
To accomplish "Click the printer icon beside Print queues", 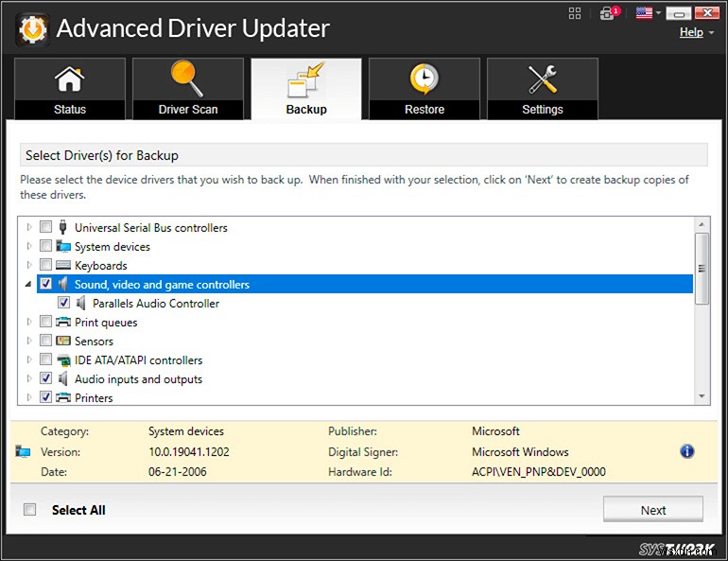I will click(x=63, y=322).
